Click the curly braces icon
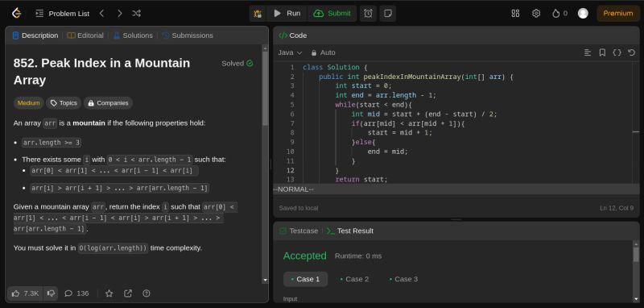The height and width of the screenshot is (308, 644). (617, 52)
